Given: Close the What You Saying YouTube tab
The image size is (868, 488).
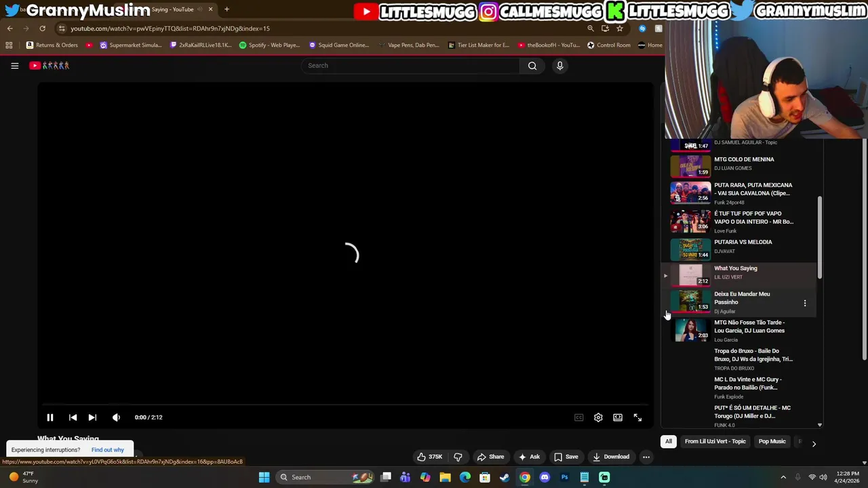Looking at the screenshot, I should 210,9.
